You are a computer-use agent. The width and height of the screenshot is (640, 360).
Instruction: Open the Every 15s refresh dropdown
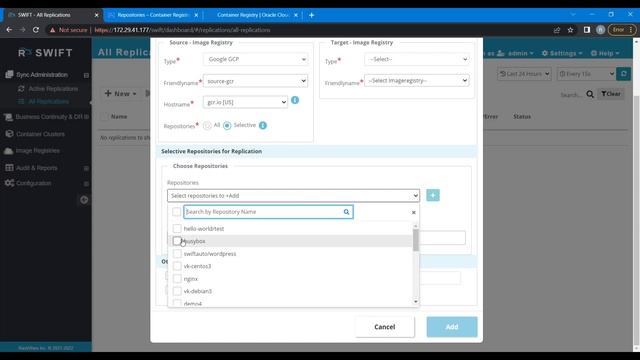tap(586, 74)
